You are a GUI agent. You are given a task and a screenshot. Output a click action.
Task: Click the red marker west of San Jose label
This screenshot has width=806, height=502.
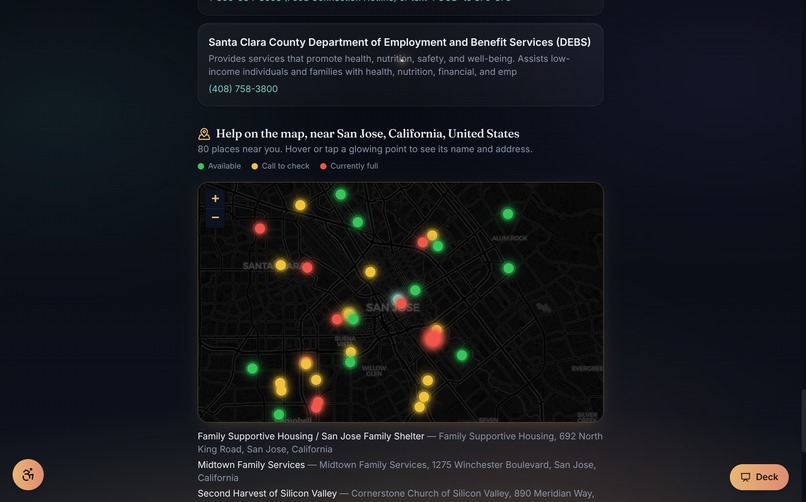point(337,320)
